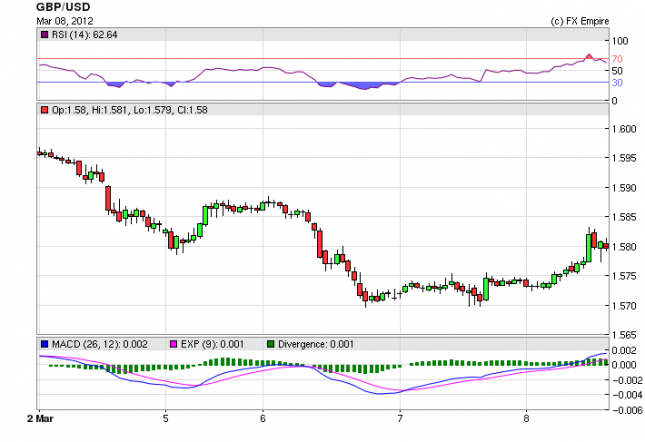Screen dimensions: 645x442
Task: Click the 1.580 price axis label
Action: [624, 247]
